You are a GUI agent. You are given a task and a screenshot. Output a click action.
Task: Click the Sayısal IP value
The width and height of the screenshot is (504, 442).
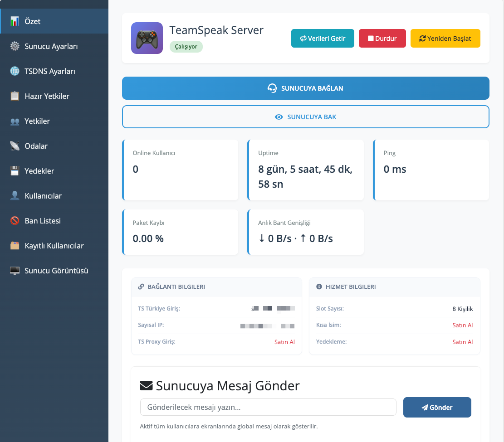(x=268, y=326)
